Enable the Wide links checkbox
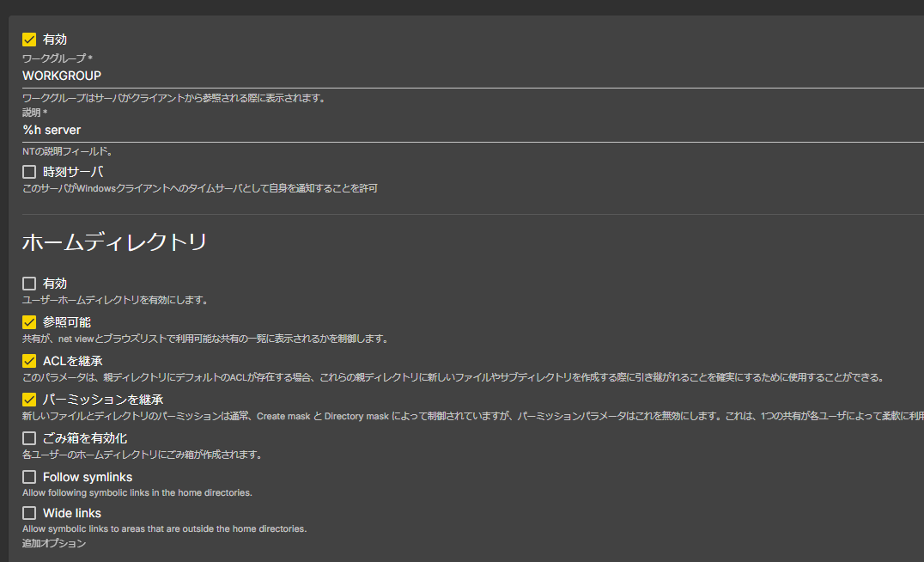The height and width of the screenshot is (562, 924). pos(28,512)
